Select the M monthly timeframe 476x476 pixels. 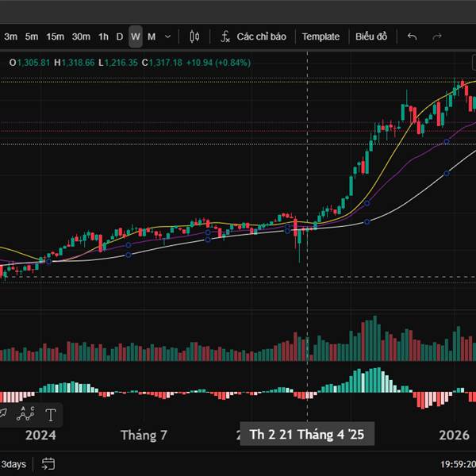coord(152,36)
